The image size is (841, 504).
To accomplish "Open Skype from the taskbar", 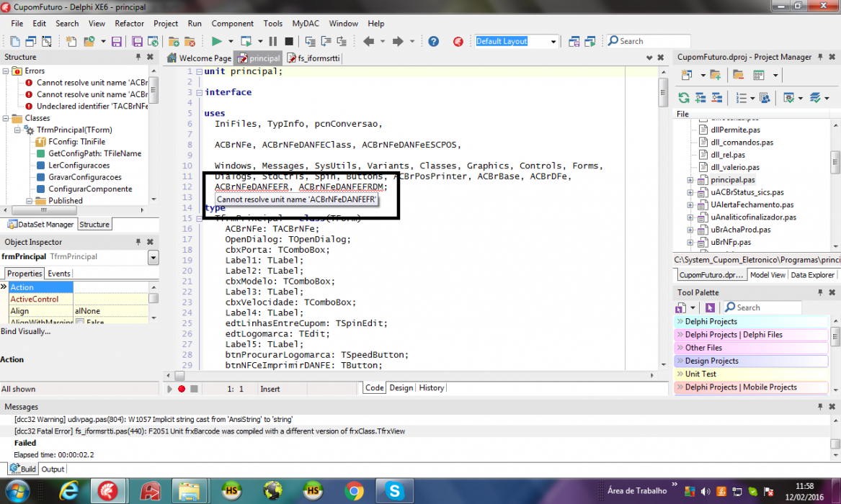I will click(x=394, y=490).
